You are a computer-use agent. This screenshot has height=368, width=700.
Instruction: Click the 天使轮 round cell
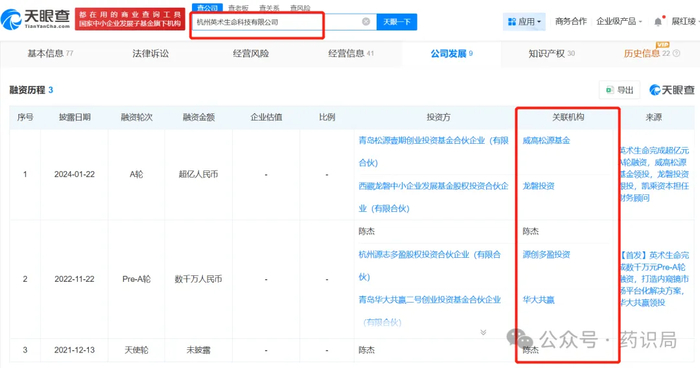[x=137, y=350]
